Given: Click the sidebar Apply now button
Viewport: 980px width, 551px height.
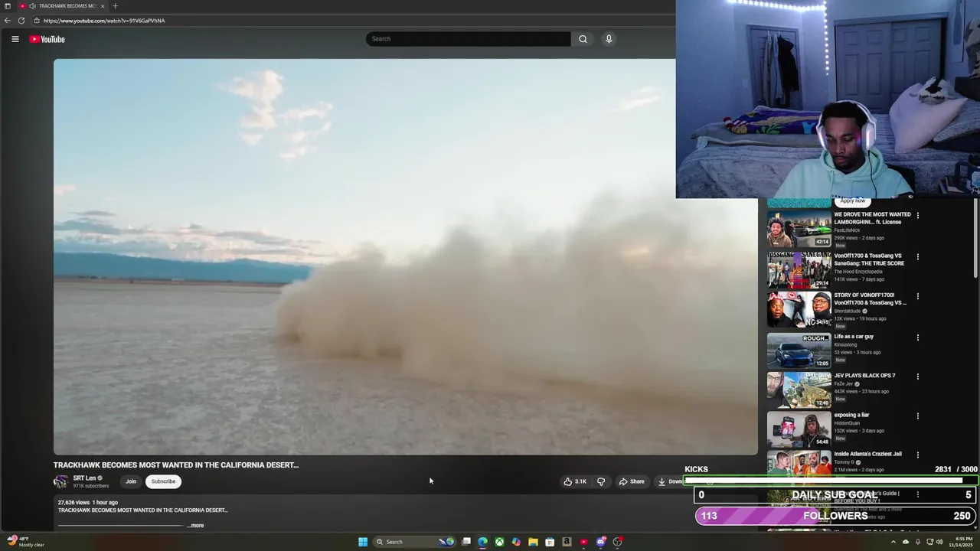Looking at the screenshot, I should pyautogui.click(x=852, y=201).
